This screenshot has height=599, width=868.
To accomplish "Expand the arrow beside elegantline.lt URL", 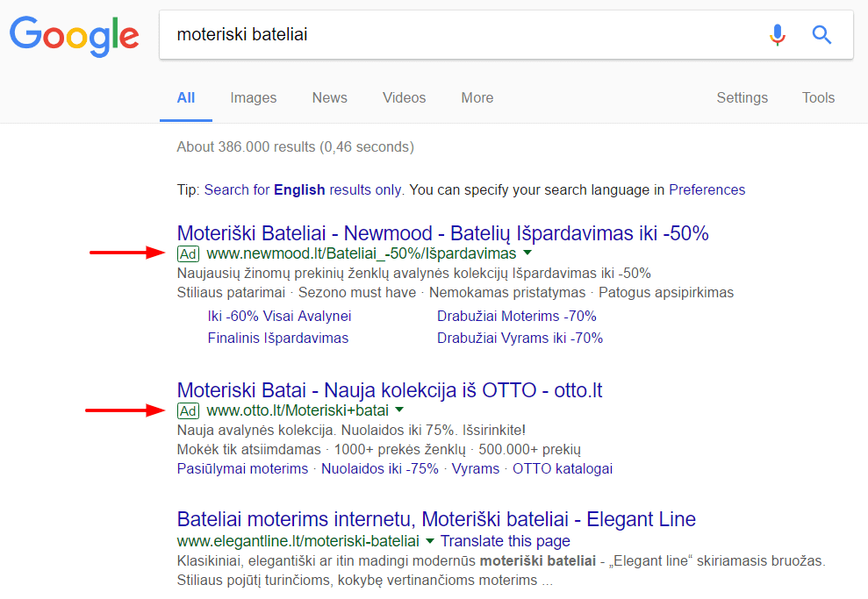I will 429,540.
